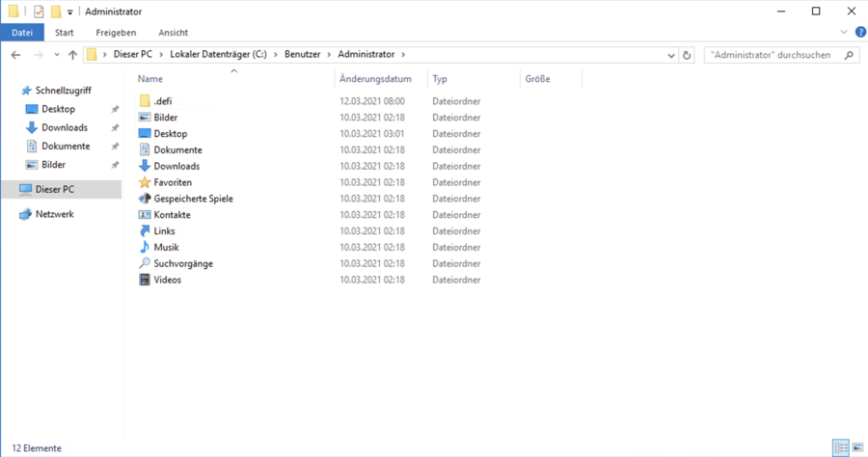868x457 pixels.
Task: Select the Musik folder icon
Action: pyautogui.click(x=145, y=248)
